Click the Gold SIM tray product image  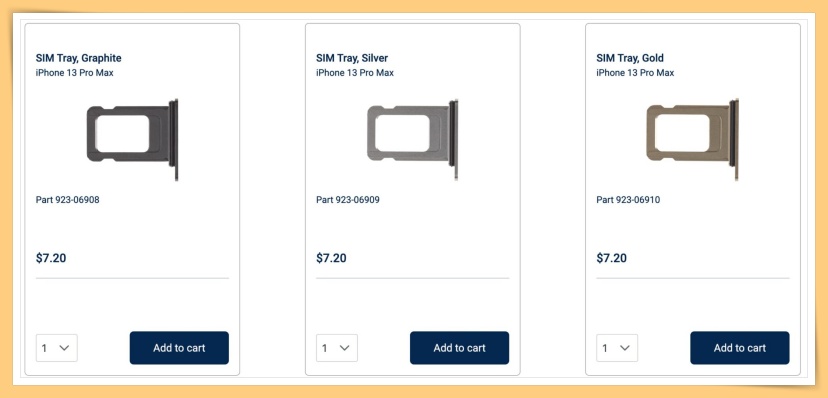[693, 140]
